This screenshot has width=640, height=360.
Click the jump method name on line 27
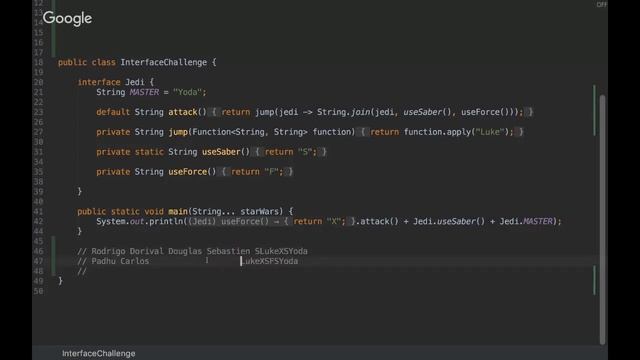click(178, 132)
